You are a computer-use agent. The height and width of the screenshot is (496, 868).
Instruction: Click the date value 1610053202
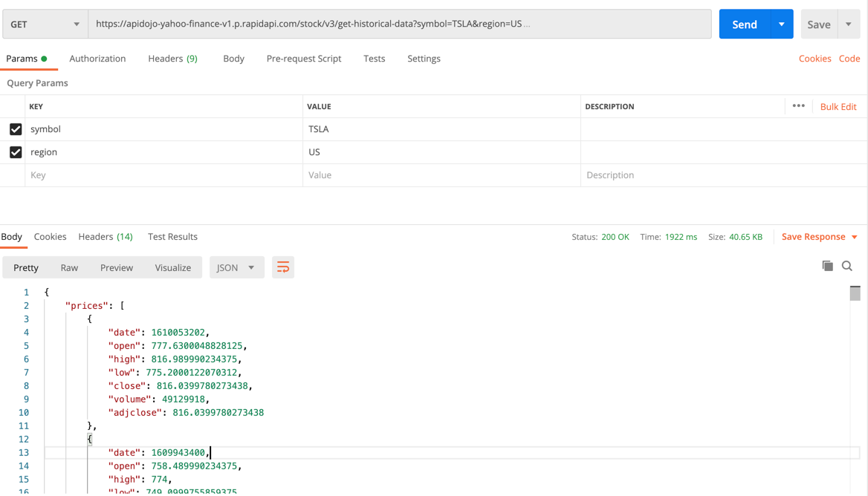(178, 333)
